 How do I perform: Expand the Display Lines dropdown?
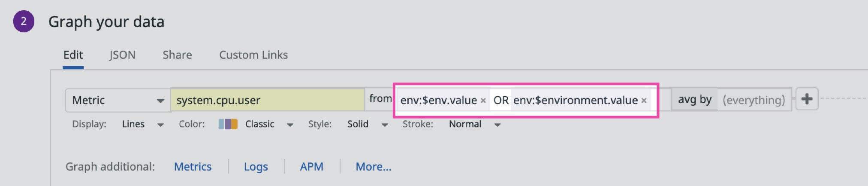pos(160,125)
